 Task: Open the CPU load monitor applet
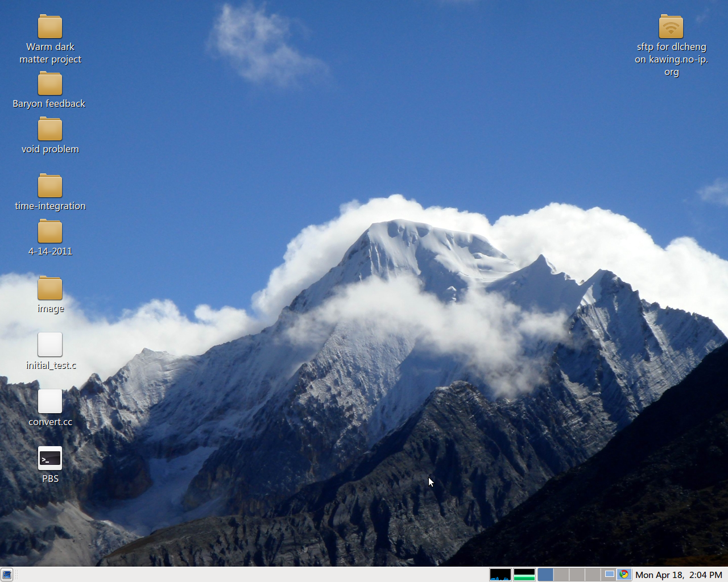pyautogui.click(x=500, y=575)
